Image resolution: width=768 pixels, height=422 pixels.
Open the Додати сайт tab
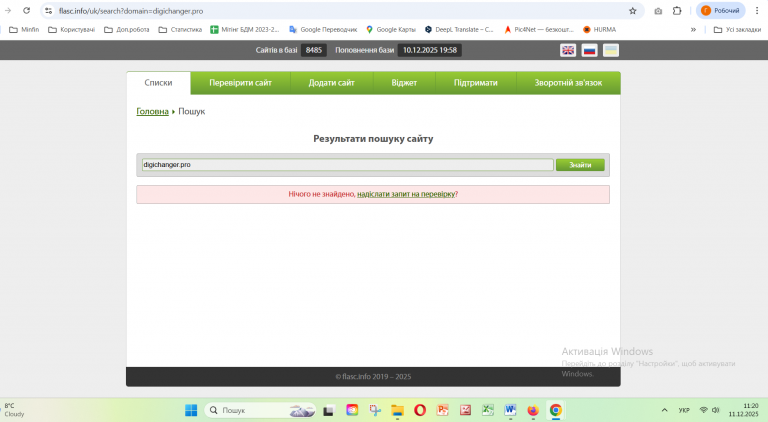click(332, 83)
